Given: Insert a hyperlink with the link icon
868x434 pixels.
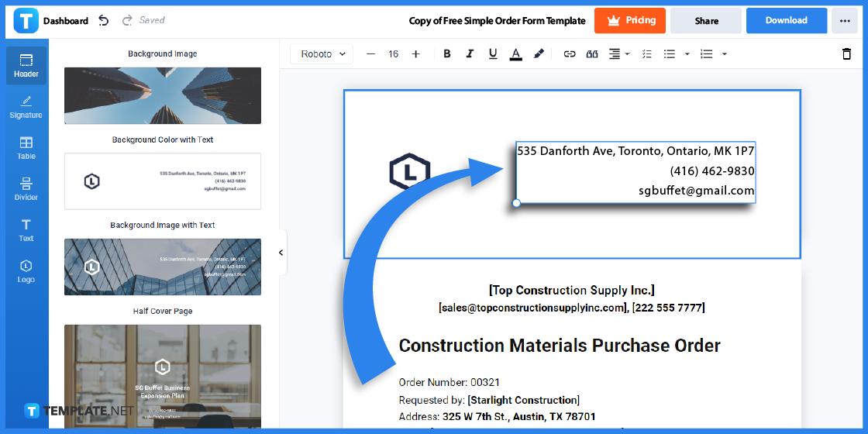Looking at the screenshot, I should 570,54.
